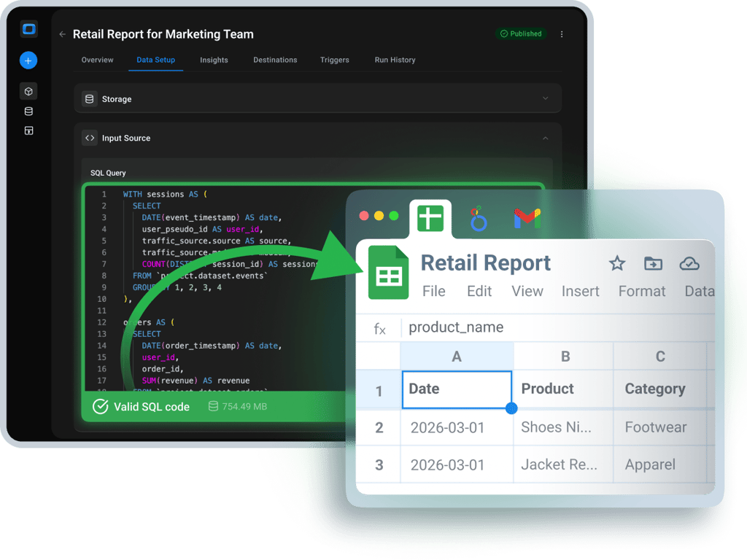
Task: Click the 2026-03-01 cell in row 2
Action: 457,427
